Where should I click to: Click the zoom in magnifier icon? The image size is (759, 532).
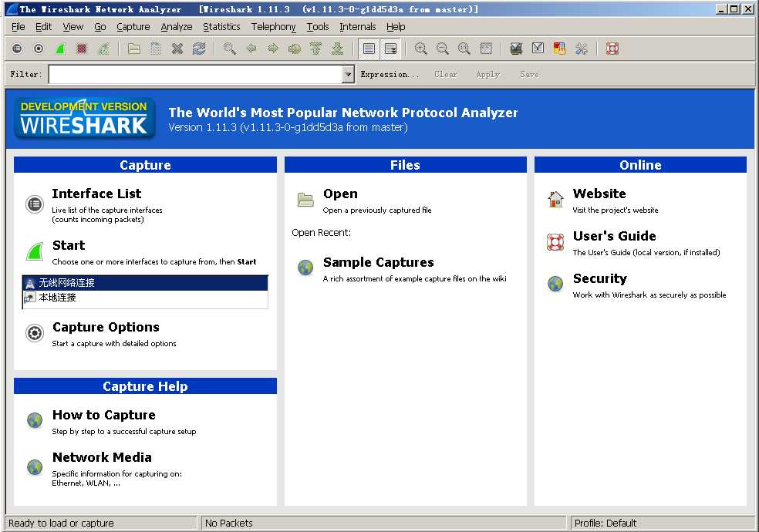(420, 49)
